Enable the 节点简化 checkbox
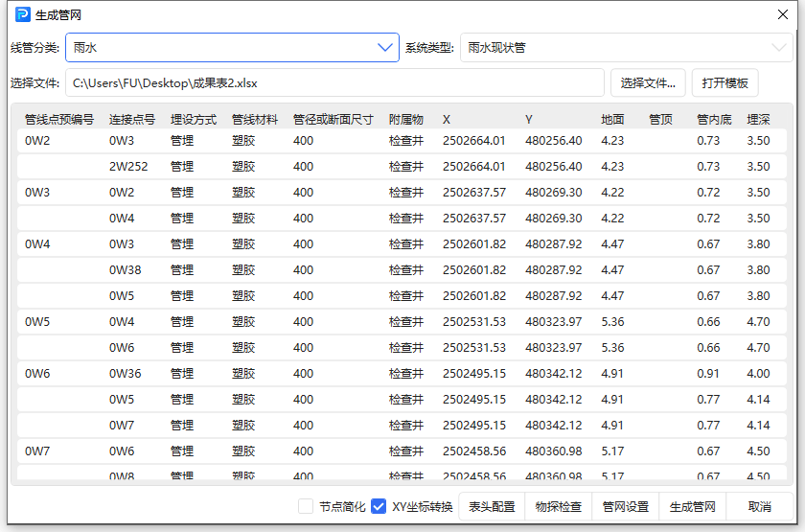 (306, 506)
